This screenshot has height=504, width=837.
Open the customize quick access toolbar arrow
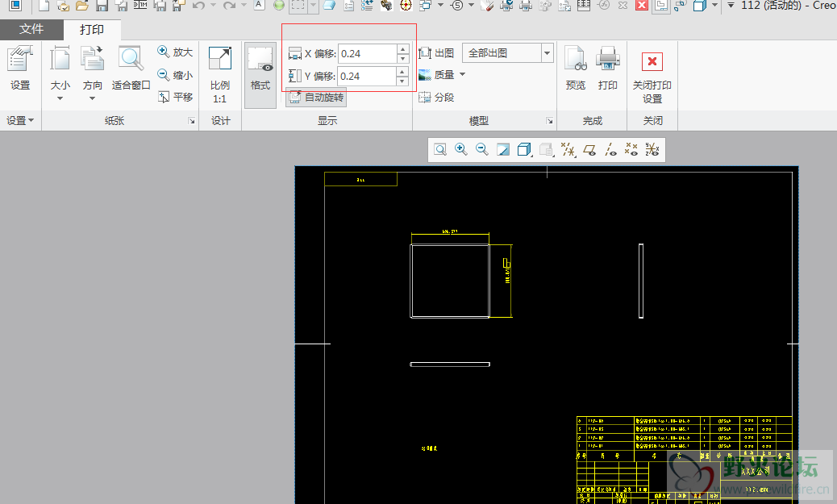click(x=731, y=6)
